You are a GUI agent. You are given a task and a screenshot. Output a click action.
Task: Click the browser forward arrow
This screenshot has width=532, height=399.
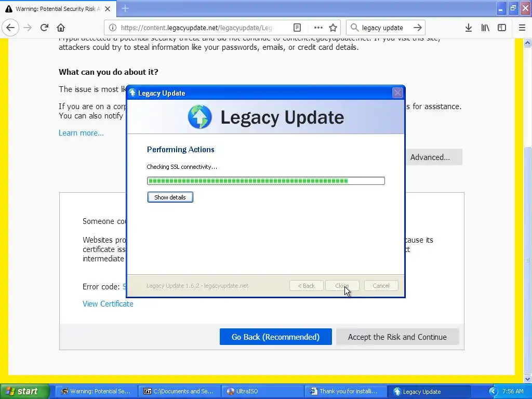pos(28,28)
